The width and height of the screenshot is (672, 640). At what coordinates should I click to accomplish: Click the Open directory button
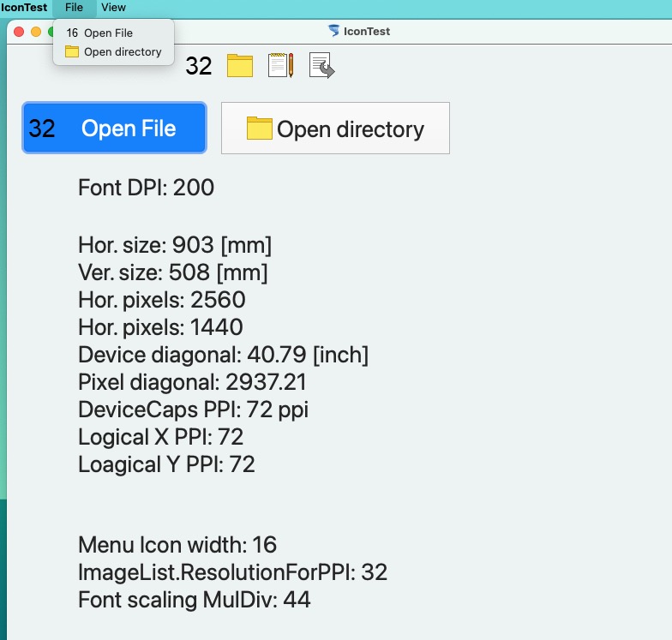335,129
